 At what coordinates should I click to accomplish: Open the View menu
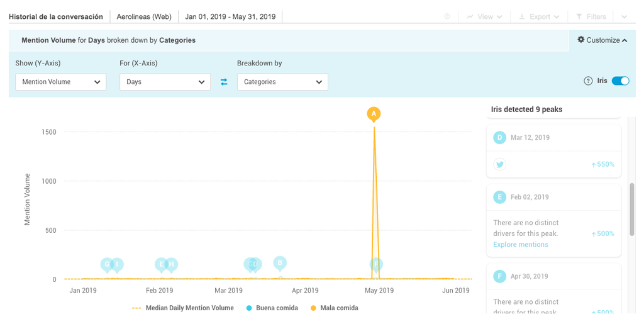(x=484, y=17)
